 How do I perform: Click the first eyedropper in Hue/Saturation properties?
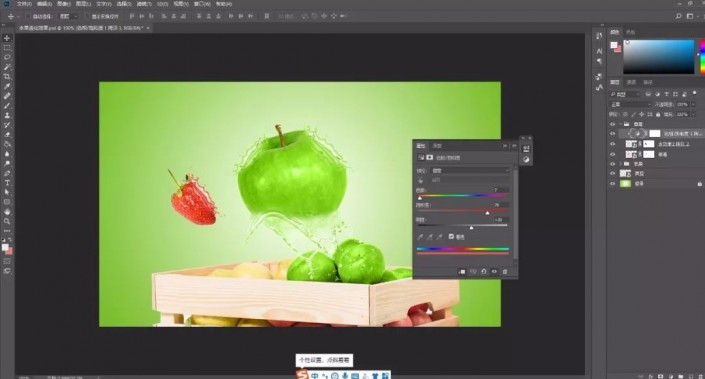point(420,236)
